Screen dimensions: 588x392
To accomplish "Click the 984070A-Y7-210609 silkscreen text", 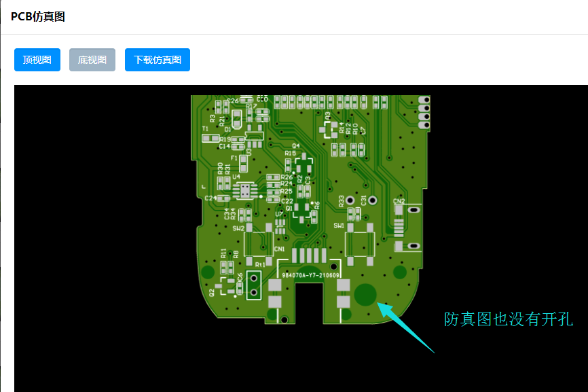I will point(312,277).
